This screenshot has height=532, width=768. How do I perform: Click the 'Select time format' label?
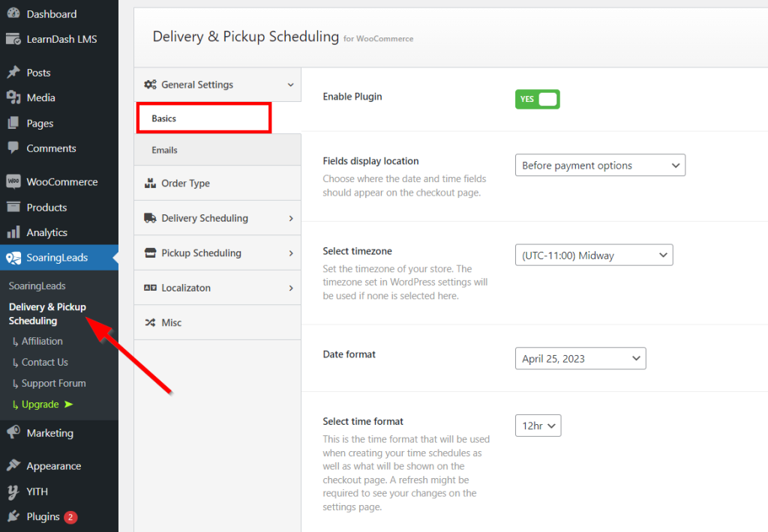363,421
